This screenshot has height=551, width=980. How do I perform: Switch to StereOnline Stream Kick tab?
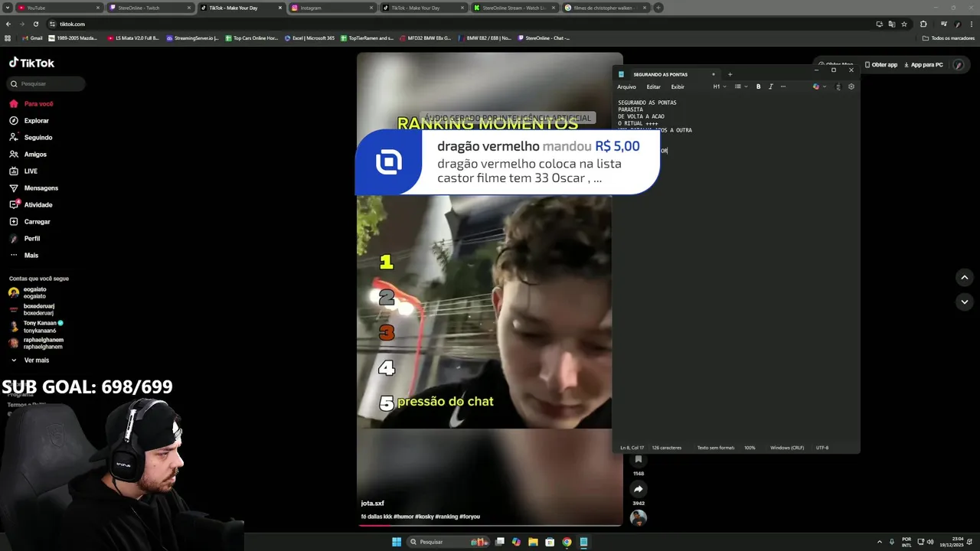(x=514, y=8)
